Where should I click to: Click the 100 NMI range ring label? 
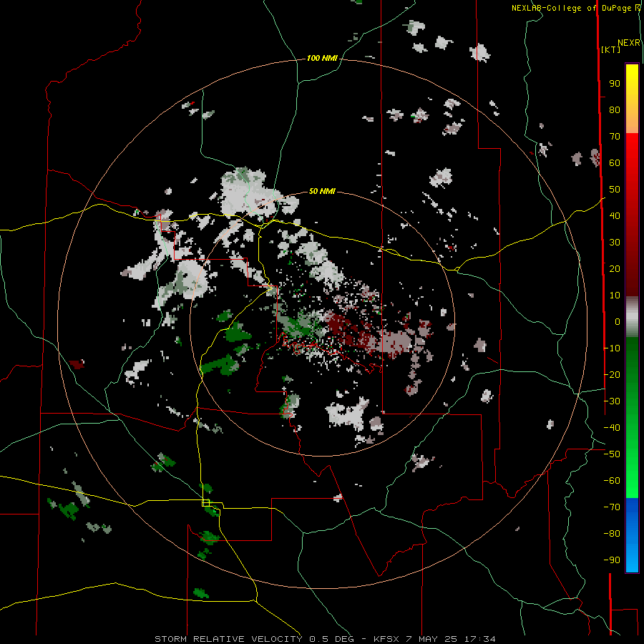tap(322, 59)
